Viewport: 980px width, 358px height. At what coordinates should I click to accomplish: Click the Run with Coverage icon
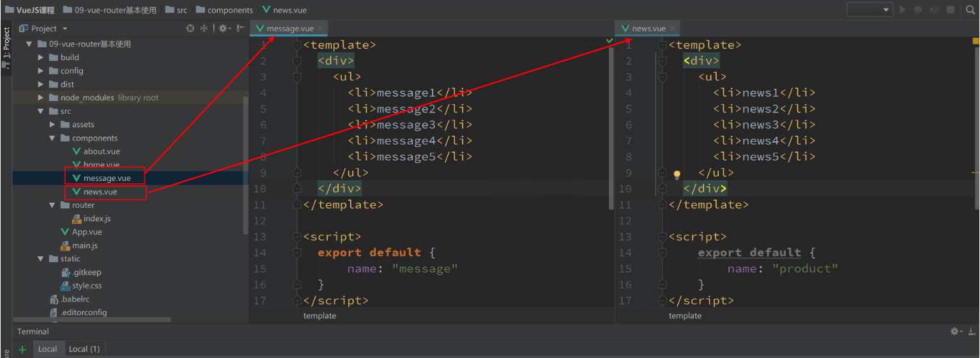pos(934,10)
